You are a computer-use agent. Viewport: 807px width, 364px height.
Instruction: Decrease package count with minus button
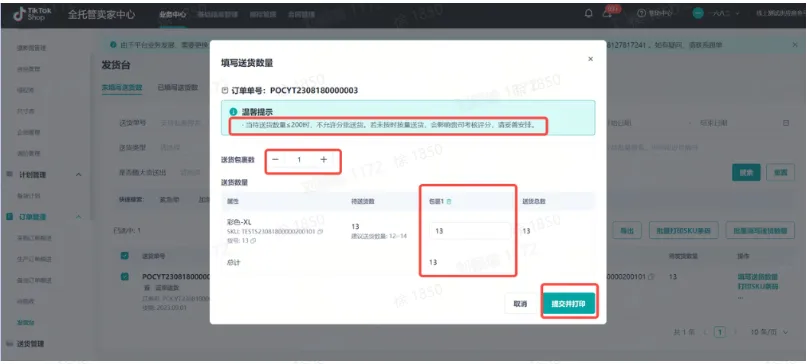(x=275, y=160)
